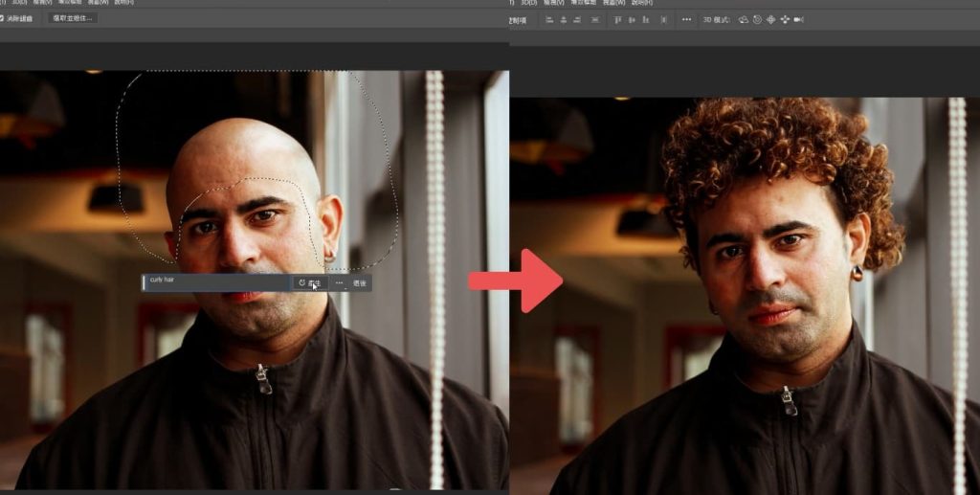Image resolution: width=980 pixels, height=495 pixels.
Task: Open the Help (H) menu in the right window
Action: pos(642,3)
